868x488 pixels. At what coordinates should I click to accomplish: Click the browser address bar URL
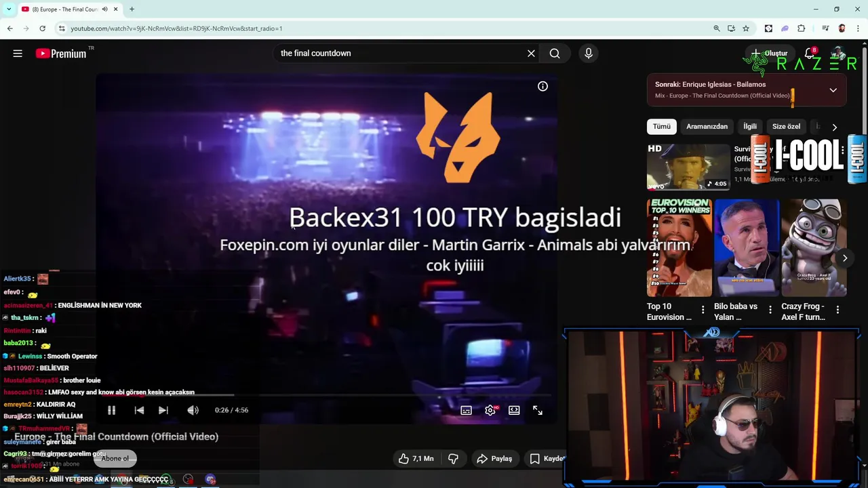coord(176,28)
